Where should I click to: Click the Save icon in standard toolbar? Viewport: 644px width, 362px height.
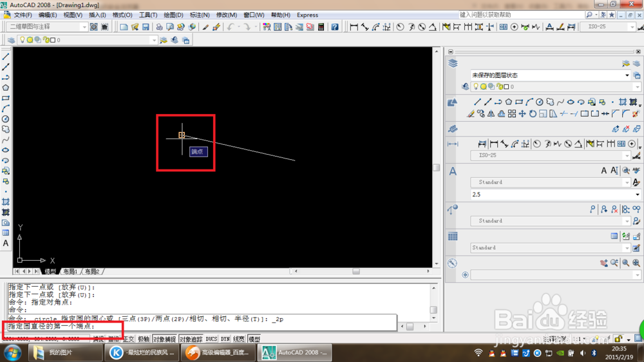pos(146,27)
